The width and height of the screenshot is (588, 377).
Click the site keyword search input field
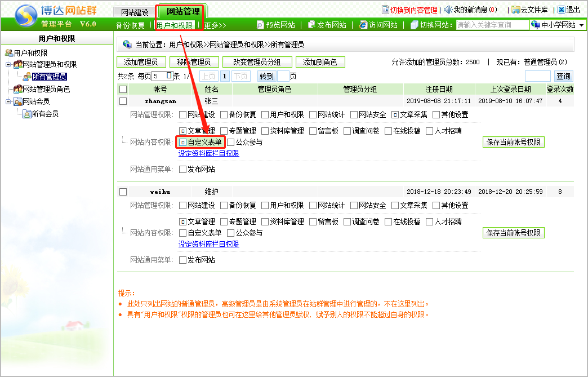point(492,25)
